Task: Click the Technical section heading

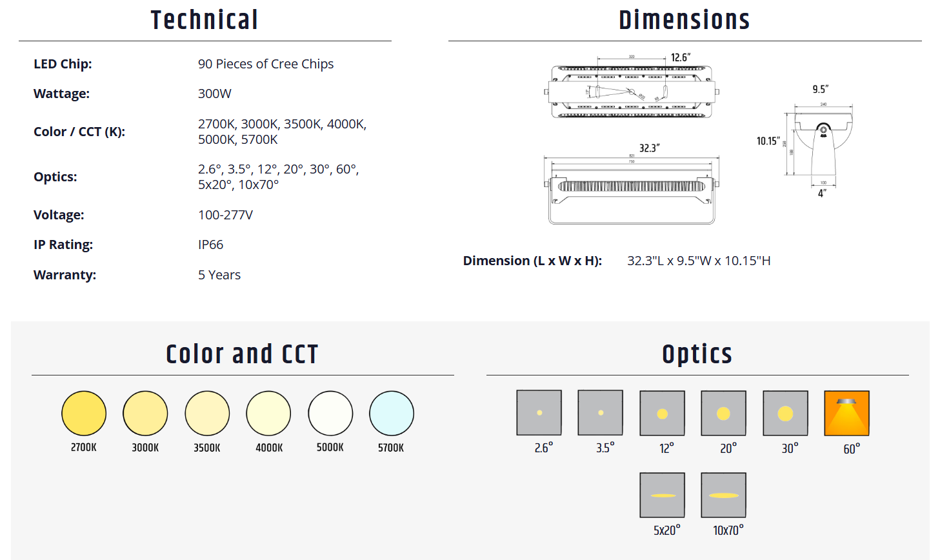Action: (x=205, y=20)
